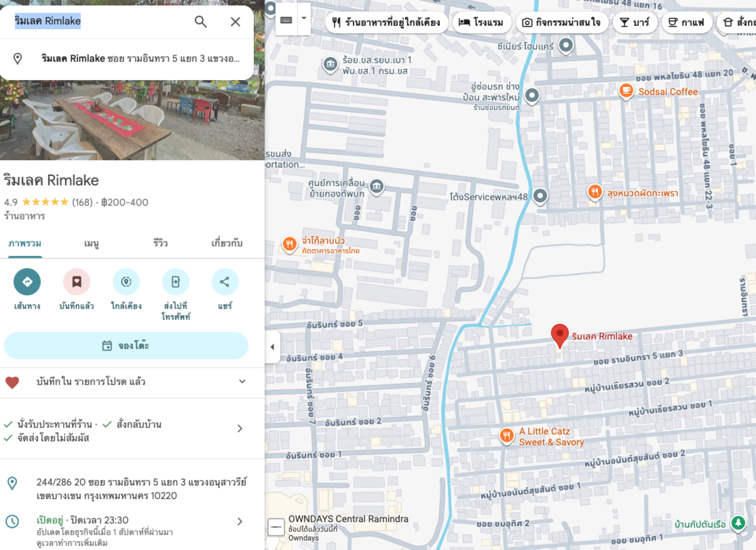This screenshot has width=756, height=550.
Task: Click the nearby (ใกล้เคียง) icon
Action: (x=126, y=282)
